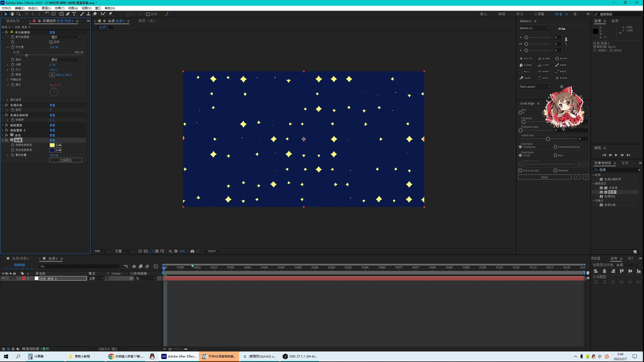Screen dimensions: 644x362
Task: Click Motion 2 trash delete button
Action: click(x=561, y=87)
